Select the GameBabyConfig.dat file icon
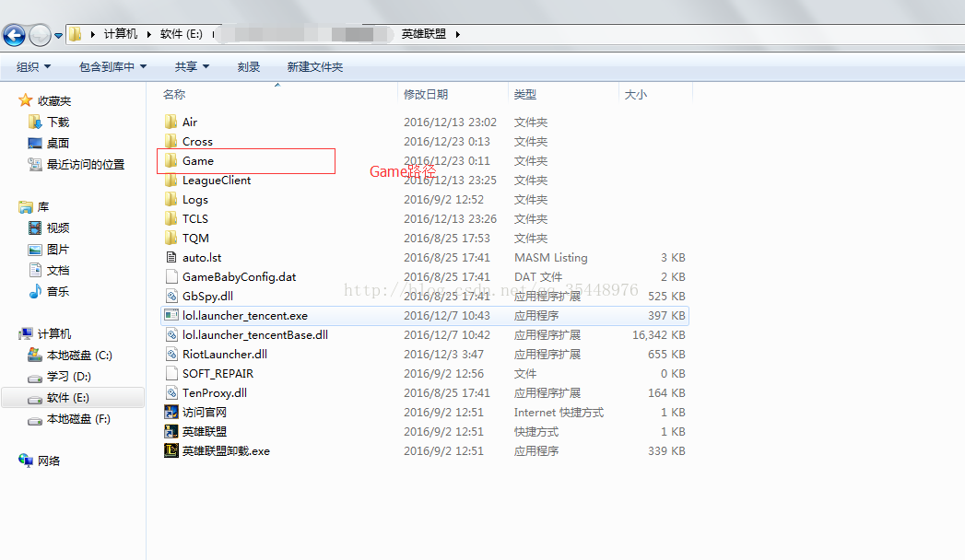 pyautogui.click(x=171, y=276)
